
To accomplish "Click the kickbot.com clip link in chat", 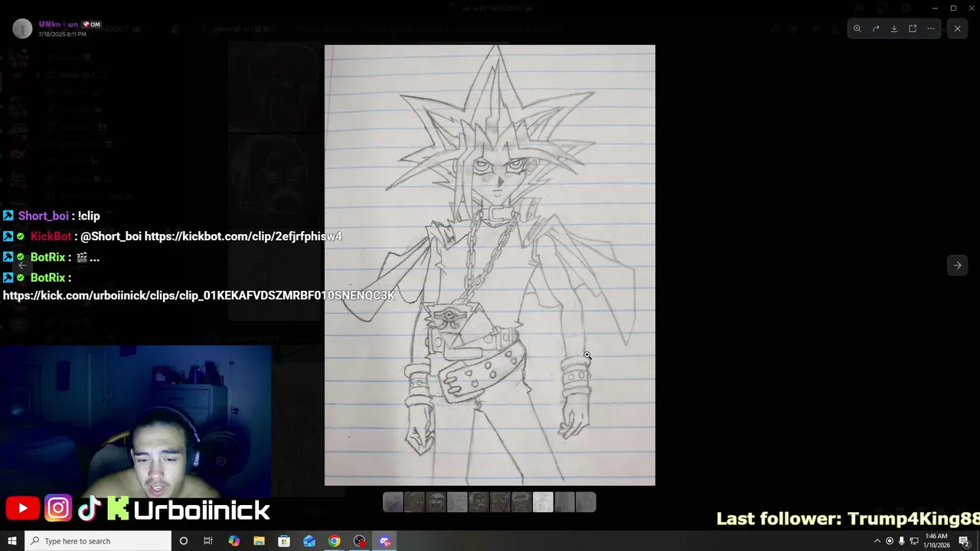I will tap(243, 236).
